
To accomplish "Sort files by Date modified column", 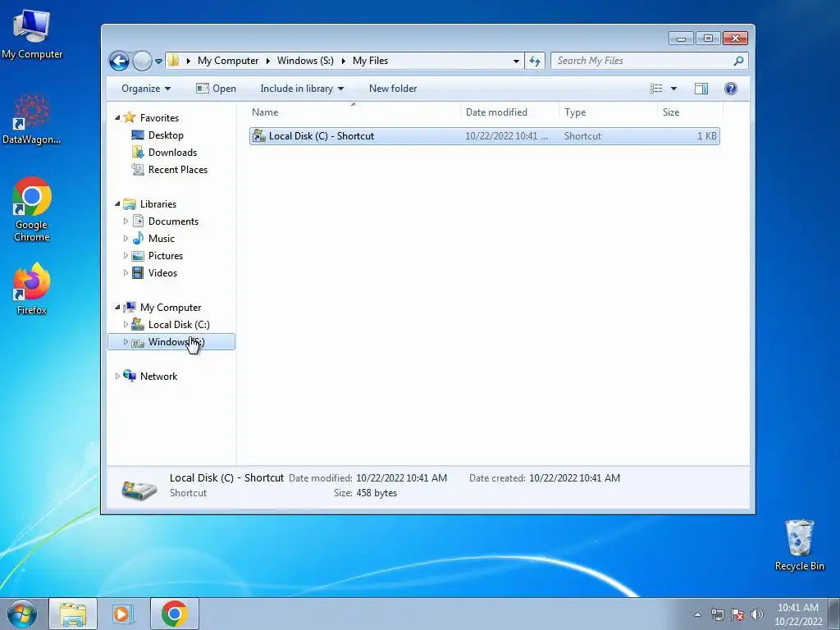I will click(x=509, y=112).
